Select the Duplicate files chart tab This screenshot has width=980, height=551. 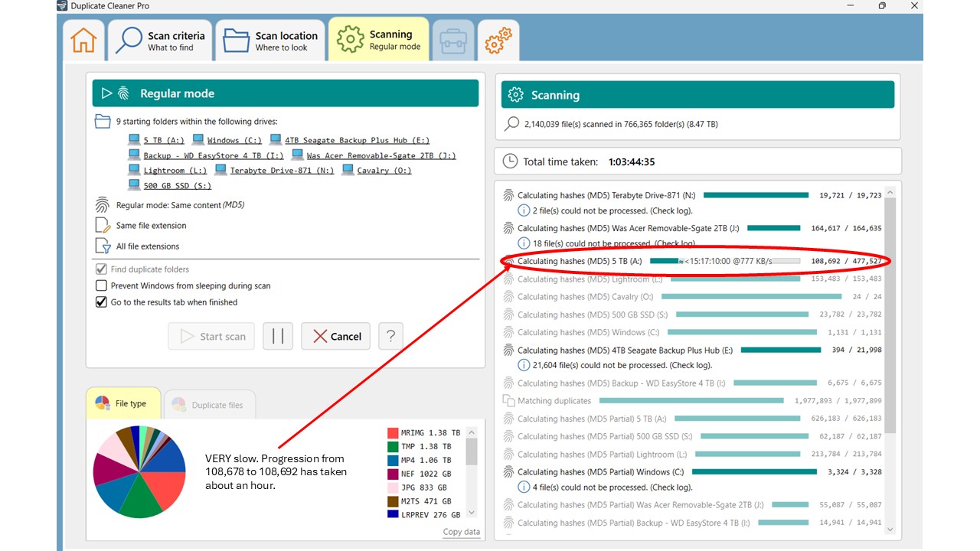(x=209, y=405)
